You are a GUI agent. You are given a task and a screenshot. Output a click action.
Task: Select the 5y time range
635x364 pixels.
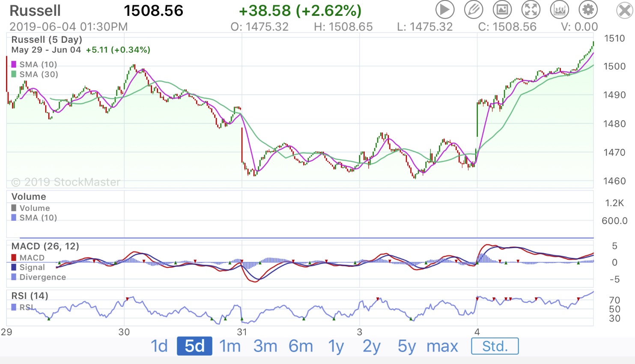point(406,346)
